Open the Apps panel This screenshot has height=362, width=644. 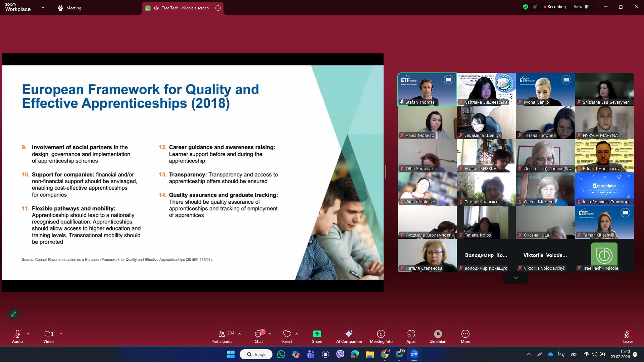[x=411, y=337]
